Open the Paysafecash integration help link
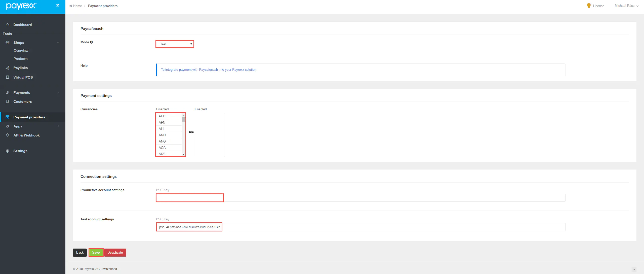 [x=209, y=70]
